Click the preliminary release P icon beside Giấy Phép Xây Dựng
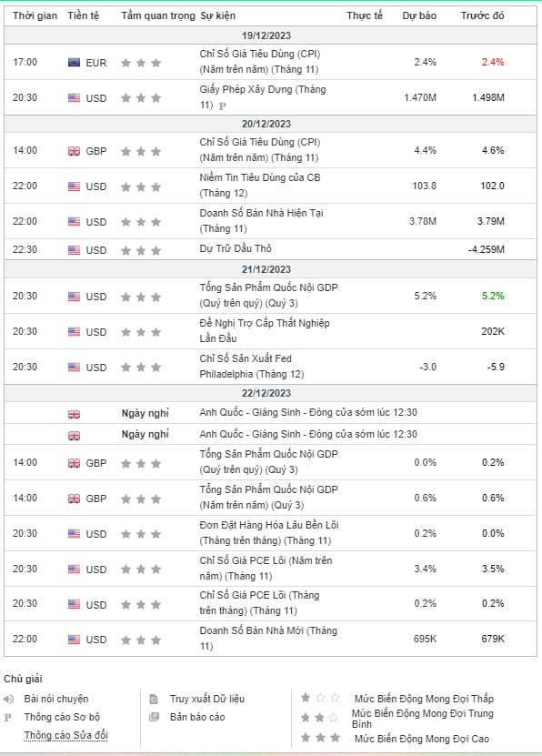 tap(222, 106)
